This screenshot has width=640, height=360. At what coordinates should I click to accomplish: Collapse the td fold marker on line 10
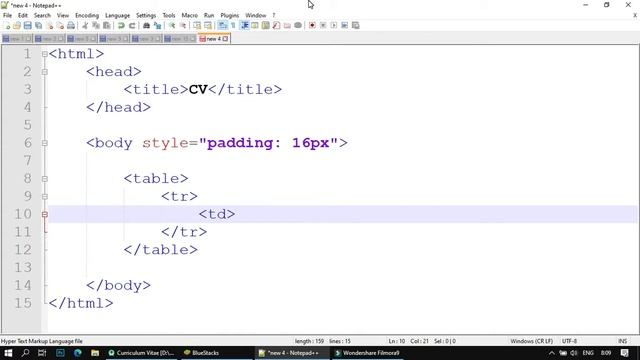click(x=45, y=214)
